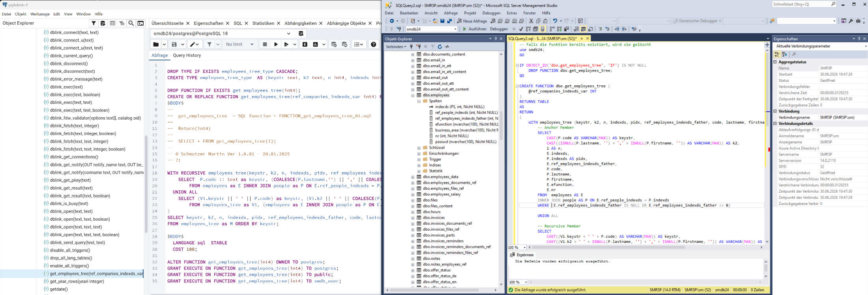Click SSMS Cut scissors icon
The width and height of the screenshot is (868, 295).
[x=531, y=21]
